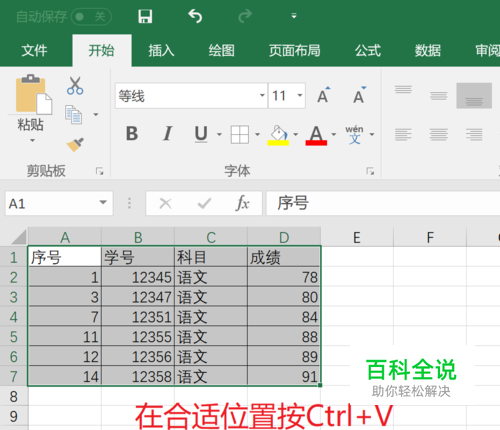Apply cell borders with the grid icon
The height and width of the screenshot is (430, 500).
tap(239, 135)
